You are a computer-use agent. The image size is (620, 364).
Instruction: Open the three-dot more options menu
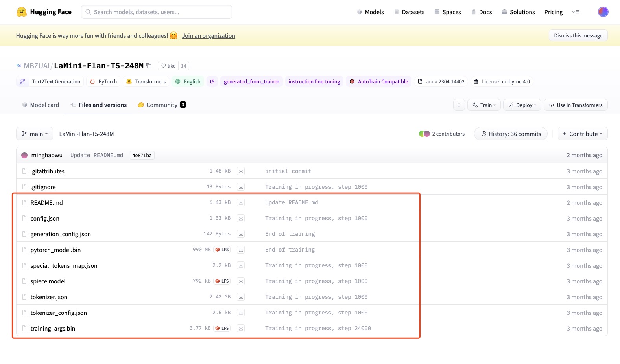point(459,105)
